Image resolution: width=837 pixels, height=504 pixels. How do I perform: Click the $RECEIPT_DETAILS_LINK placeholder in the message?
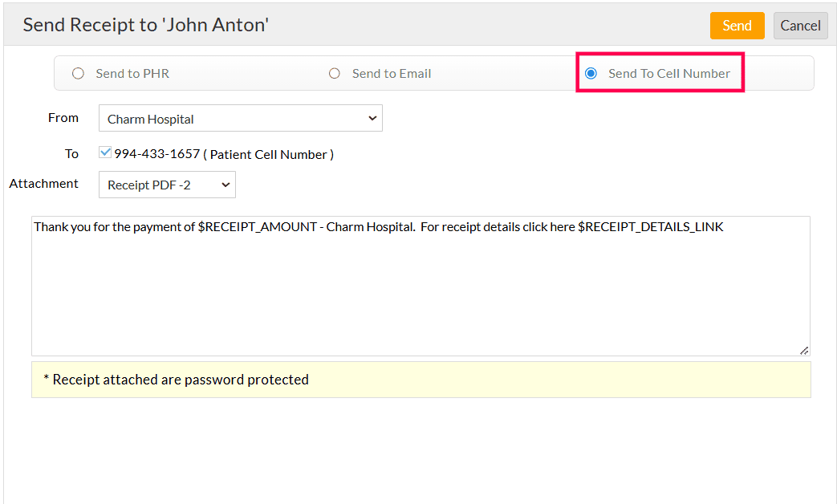[651, 227]
